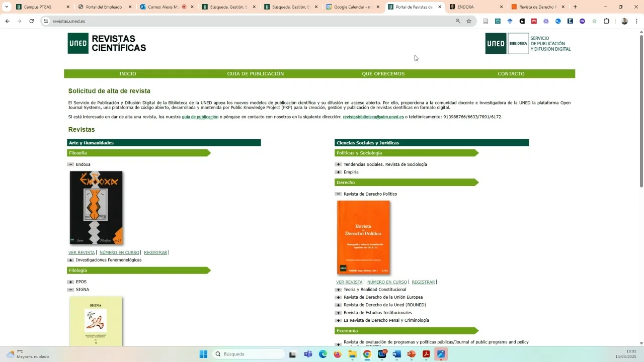Click the UNED Biblioteca service logo
644x362 pixels.
[528, 43]
